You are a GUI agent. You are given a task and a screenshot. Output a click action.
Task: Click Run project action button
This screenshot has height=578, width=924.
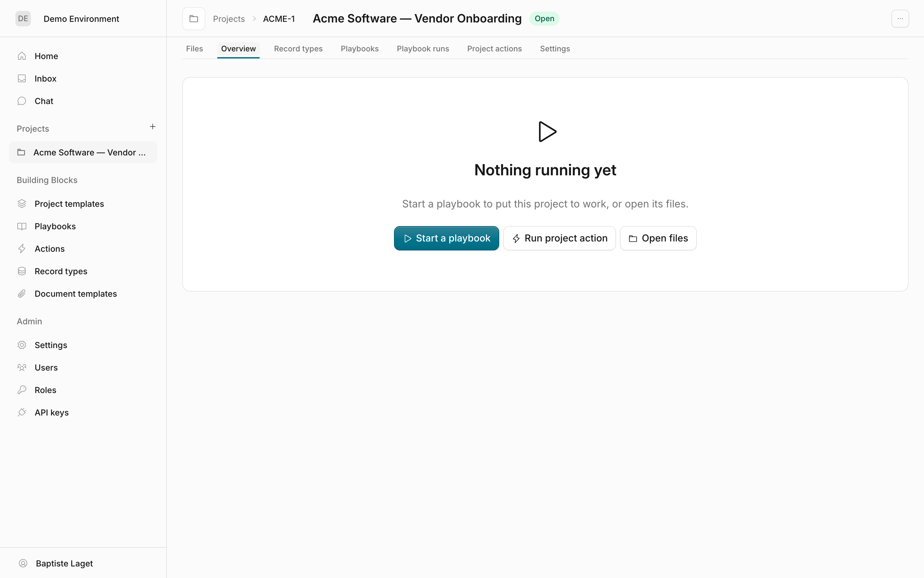(559, 238)
